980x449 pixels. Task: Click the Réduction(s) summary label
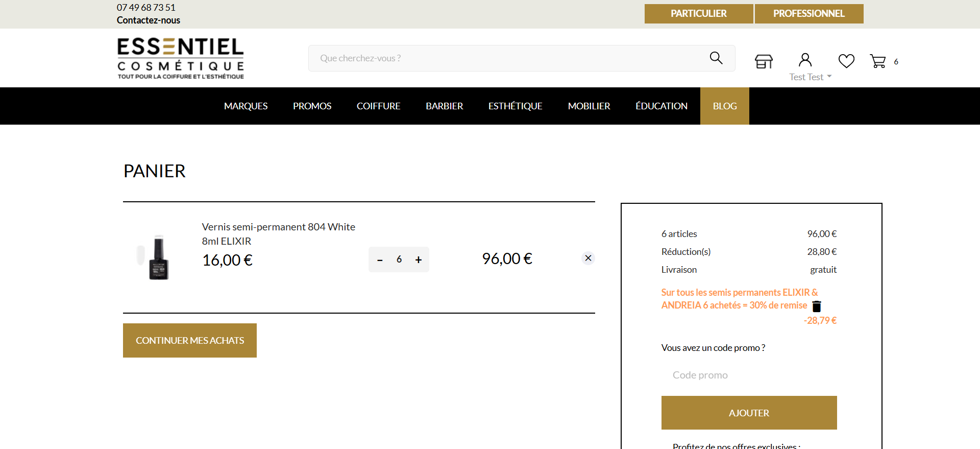click(x=686, y=252)
